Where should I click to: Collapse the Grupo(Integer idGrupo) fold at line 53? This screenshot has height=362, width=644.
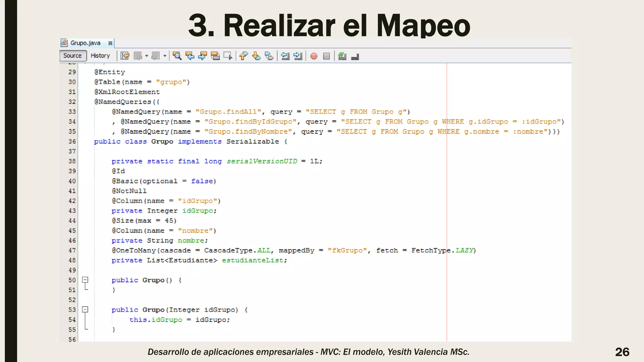85,310
